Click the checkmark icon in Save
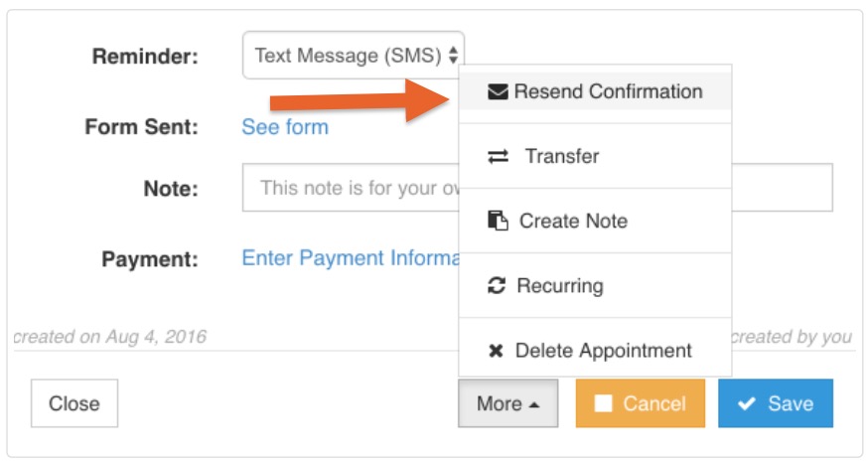868x464 pixels. coord(746,403)
